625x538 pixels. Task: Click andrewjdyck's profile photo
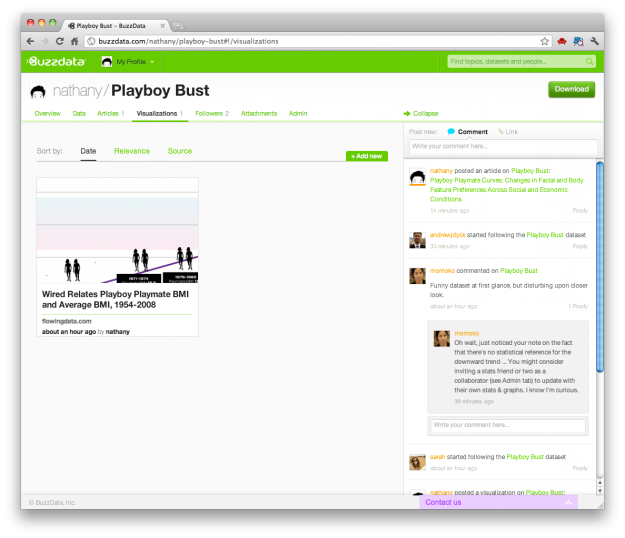tap(417, 240)
